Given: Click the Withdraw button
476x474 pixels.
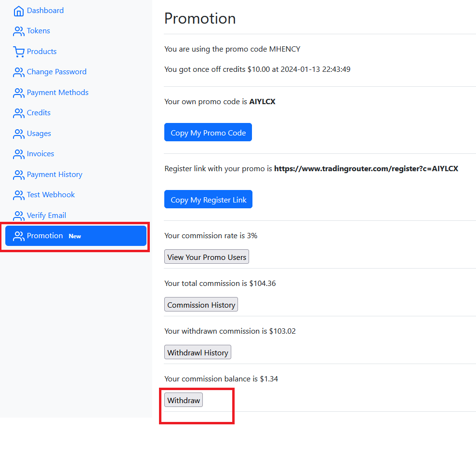Looking at the screenshot, I should [184, 400].
